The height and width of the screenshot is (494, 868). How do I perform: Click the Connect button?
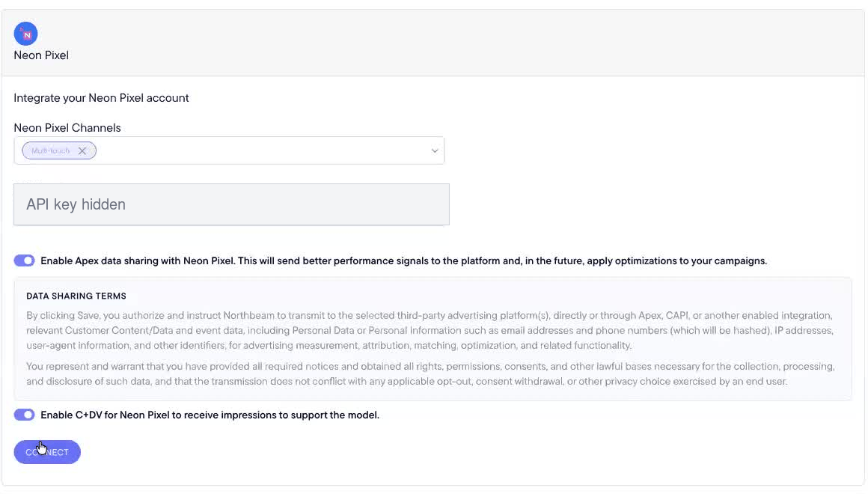pos(47,452)
